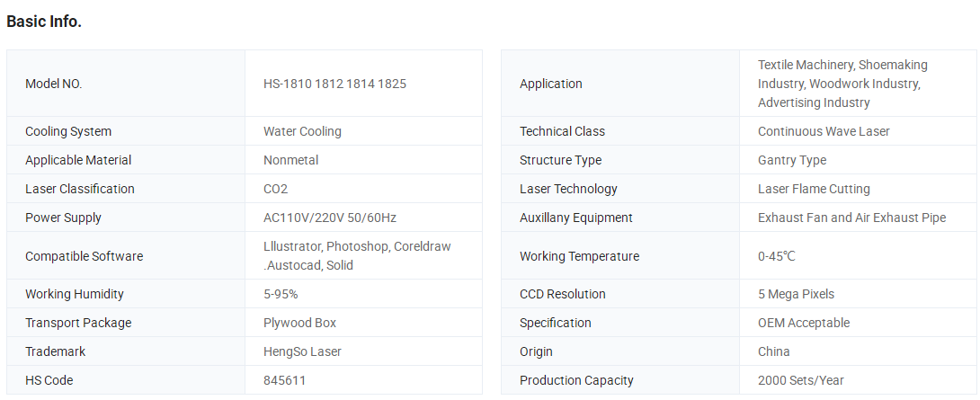Select the HS Code 845611 value

pyautogui.click(x=284, y=380)
